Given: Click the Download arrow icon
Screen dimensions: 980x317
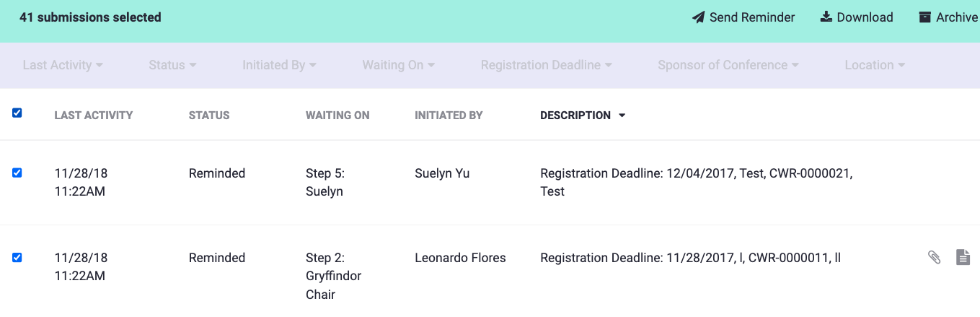Looking at the screenshot, I should [x=826, y=17].
